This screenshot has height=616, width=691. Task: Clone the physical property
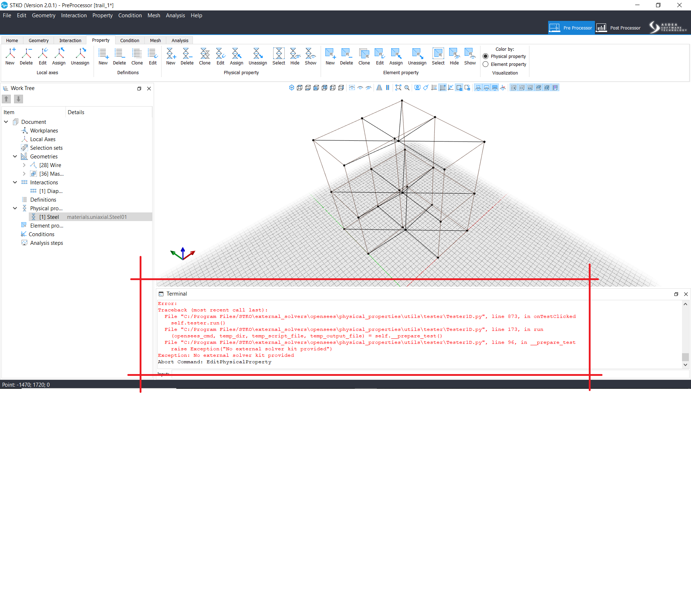205,57
